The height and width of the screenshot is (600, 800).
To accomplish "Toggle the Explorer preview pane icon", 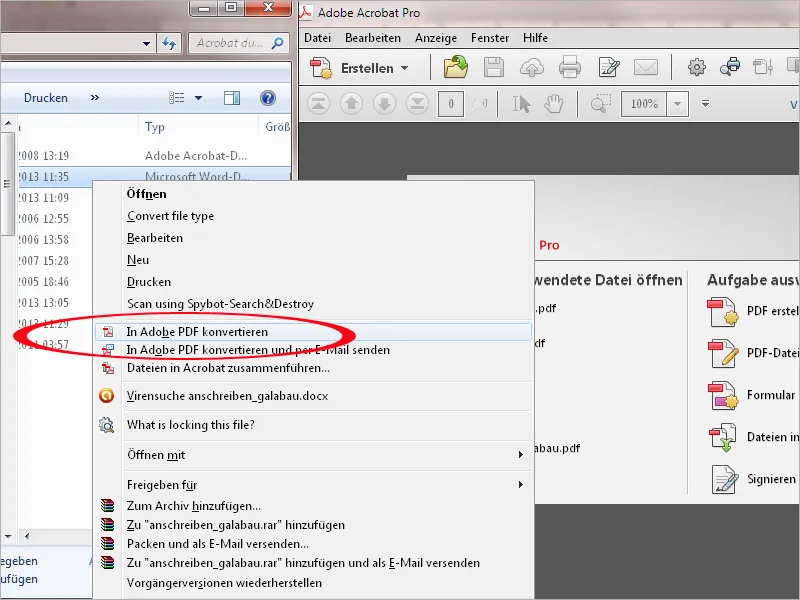I will [x=232, y=98].
